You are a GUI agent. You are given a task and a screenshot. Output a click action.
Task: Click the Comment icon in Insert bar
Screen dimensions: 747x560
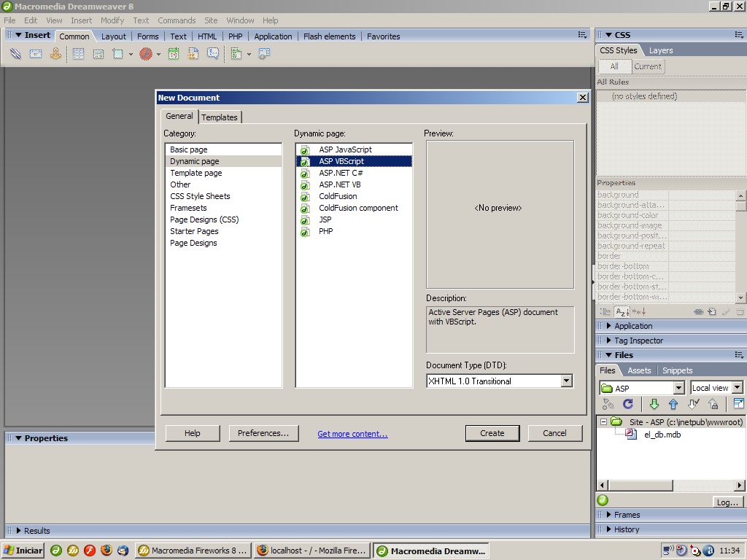point(213,54)
